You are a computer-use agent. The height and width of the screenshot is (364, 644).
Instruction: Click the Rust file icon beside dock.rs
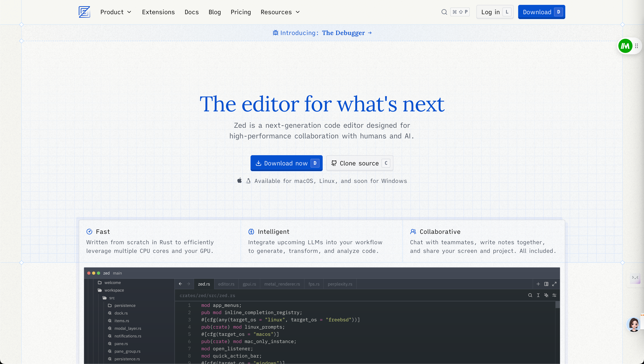(x=110, y=313)
